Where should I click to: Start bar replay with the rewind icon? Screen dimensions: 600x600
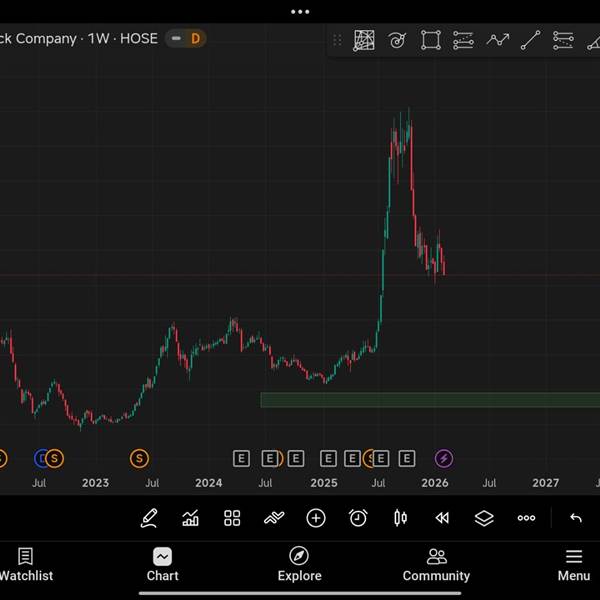pos(442,518)
